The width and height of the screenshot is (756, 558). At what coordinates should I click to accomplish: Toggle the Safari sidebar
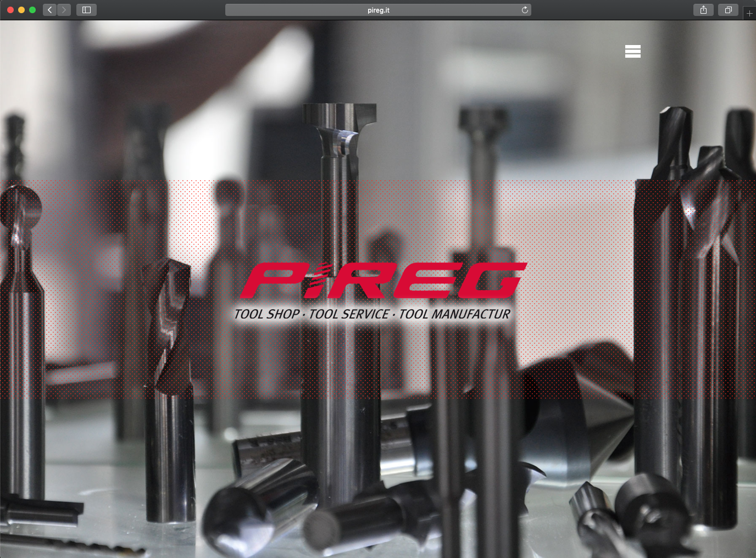click(86, 10)
